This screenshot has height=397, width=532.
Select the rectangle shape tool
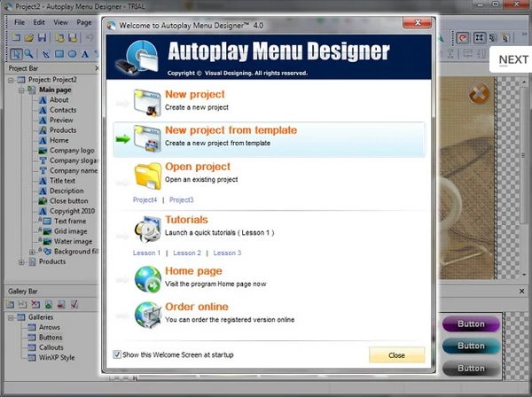coord(59,53)
